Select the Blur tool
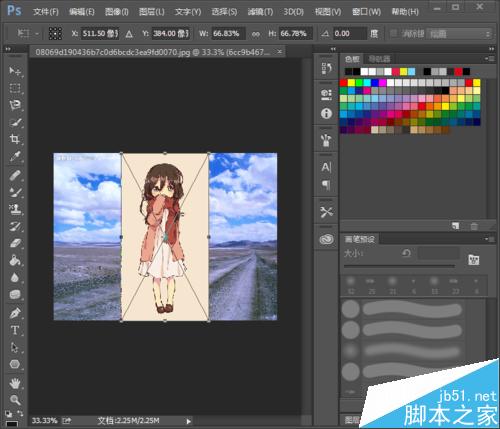The image size is (500, 429). point(15,277)
